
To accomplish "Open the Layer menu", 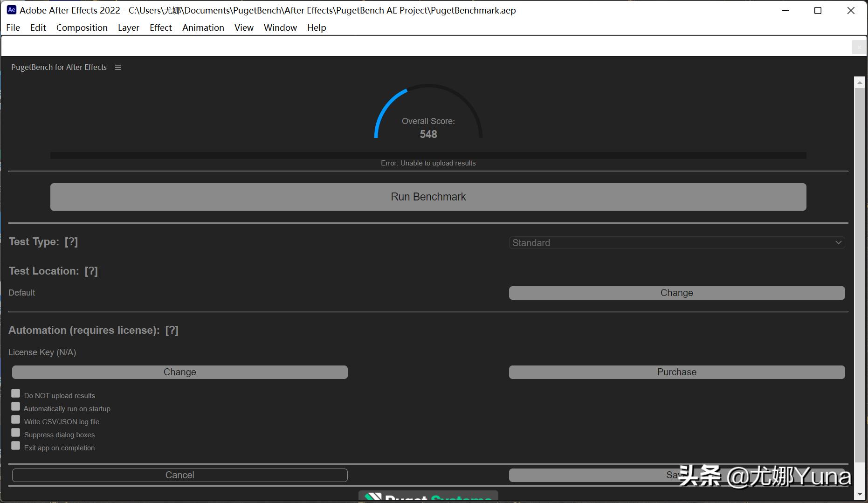I will point(129,28).
